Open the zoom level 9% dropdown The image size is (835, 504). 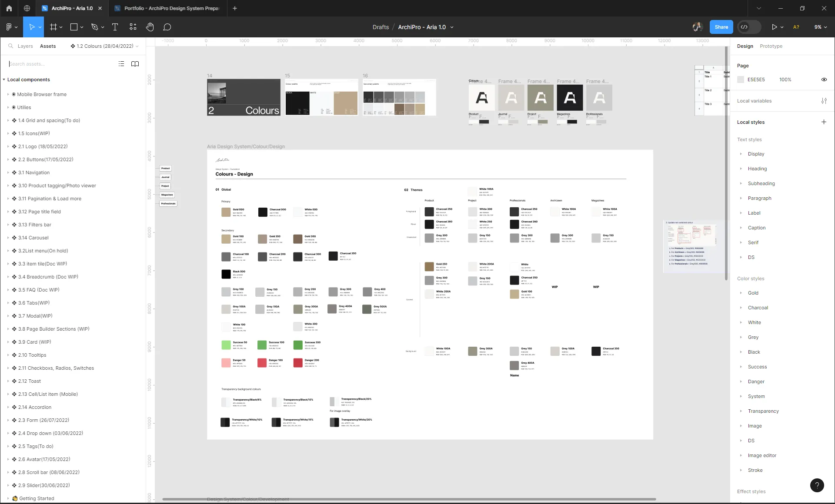click(821, 27)
